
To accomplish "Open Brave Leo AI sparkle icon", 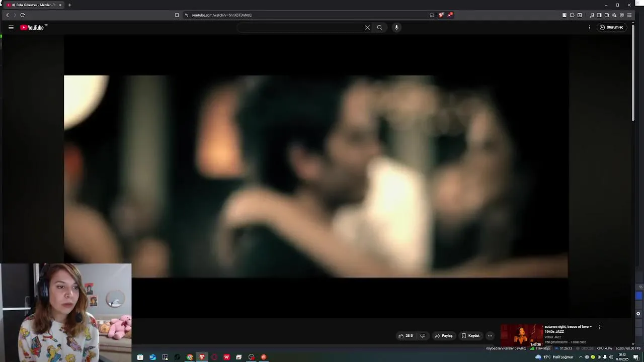I will (614, 15).
